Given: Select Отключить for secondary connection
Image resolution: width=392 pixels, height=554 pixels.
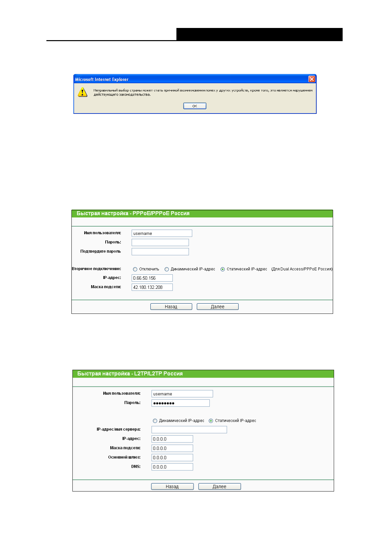Looking at the screenshot, I should [x=135, y=269].
